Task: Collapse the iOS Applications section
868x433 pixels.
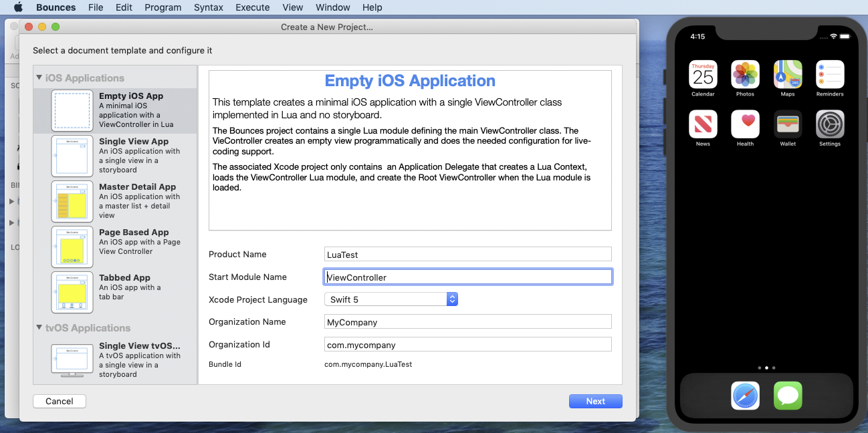Action: pyautogui.click(x=39, y=78)
